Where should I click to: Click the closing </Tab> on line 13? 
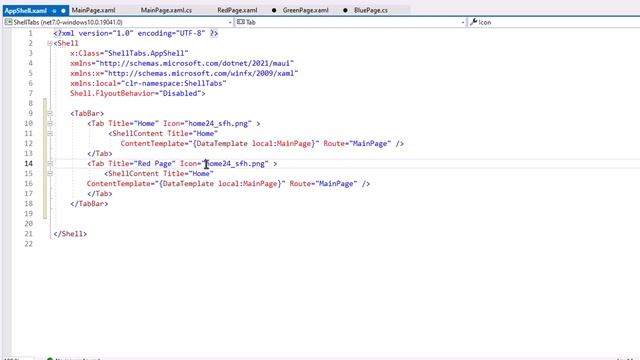tap(100, 153)
